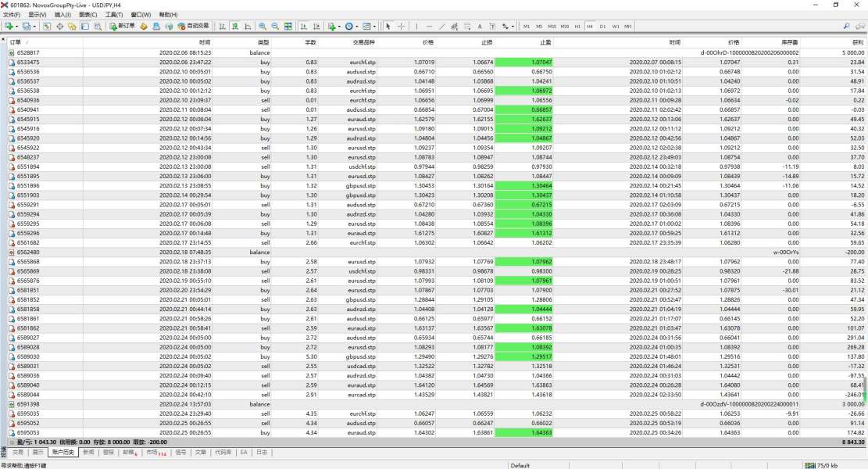Toggle the chart shift icon

[x=316, y=26]
